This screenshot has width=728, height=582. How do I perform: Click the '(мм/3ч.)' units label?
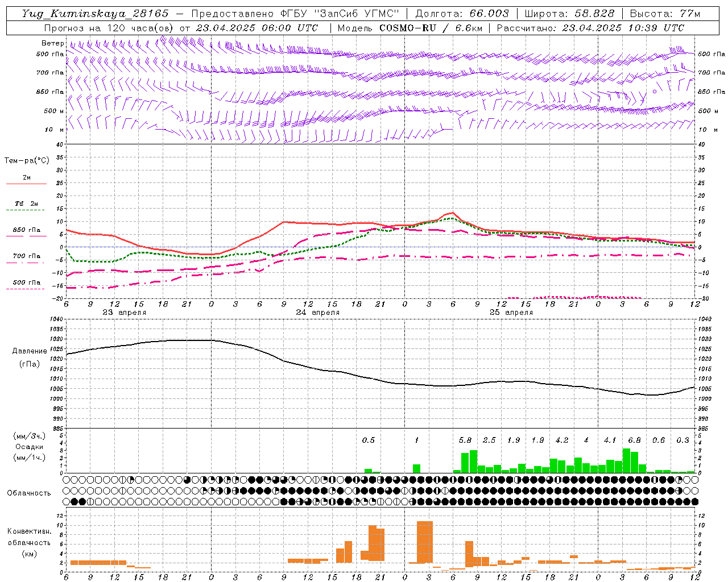29,436
